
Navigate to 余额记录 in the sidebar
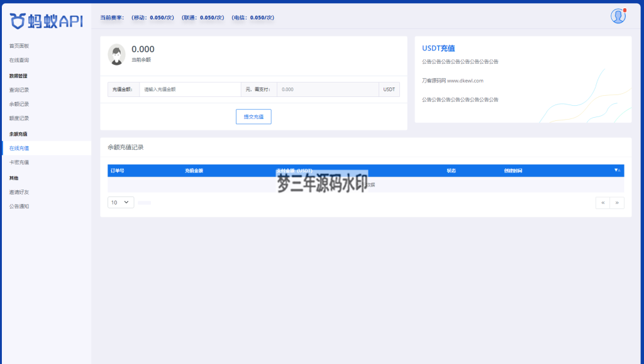(19, 104)
